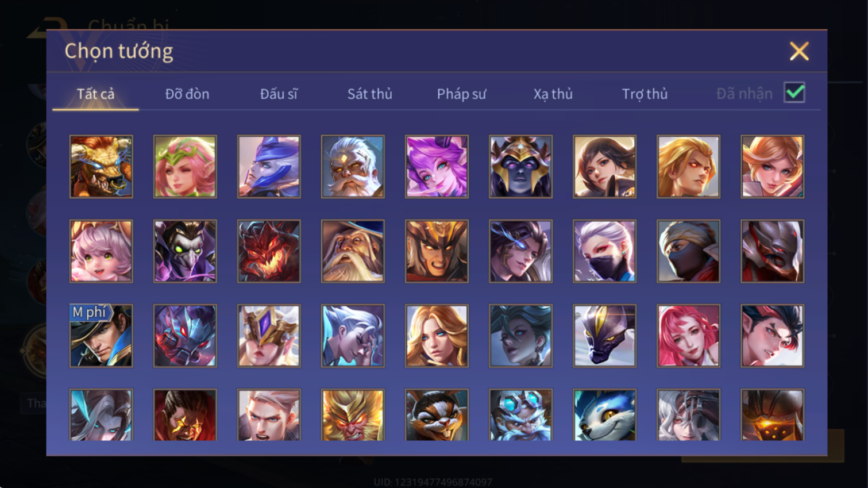Pick the wizard with blue hat and beard
The image size is (868, 488).
click(x=353, y=251)
